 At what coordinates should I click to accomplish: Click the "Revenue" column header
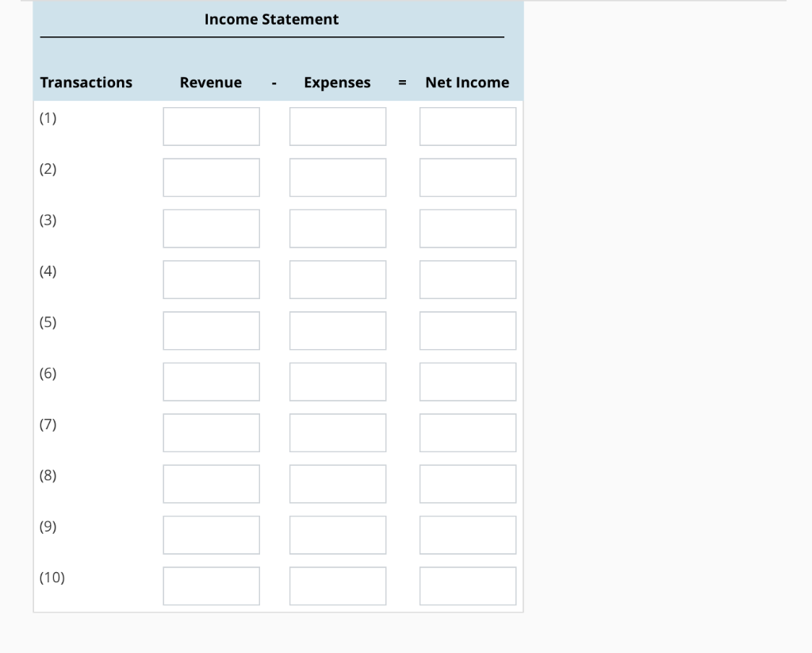211,83
